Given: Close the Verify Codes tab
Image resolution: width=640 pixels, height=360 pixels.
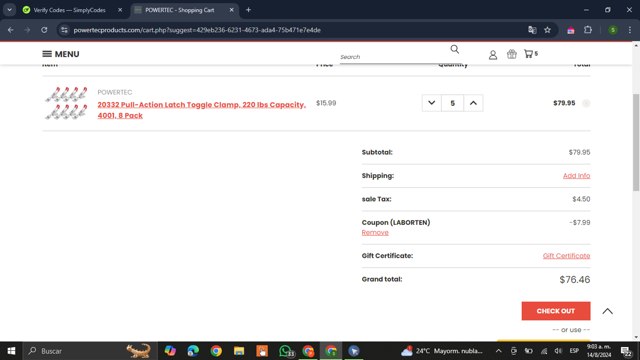Looking at the screenshot, I should coord(120,10).
